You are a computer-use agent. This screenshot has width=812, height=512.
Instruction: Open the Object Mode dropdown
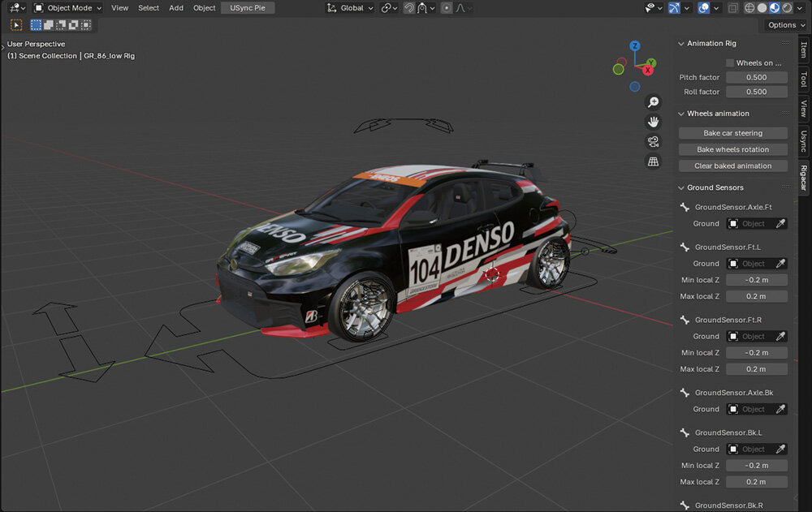[68, 8]
